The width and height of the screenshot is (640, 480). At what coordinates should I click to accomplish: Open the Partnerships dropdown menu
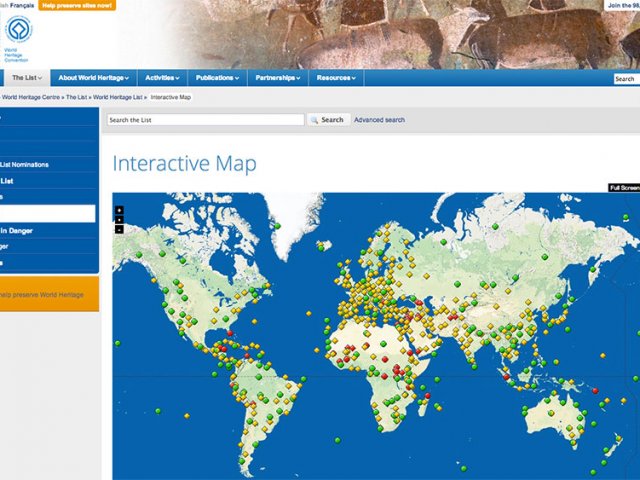click(278, 78)
